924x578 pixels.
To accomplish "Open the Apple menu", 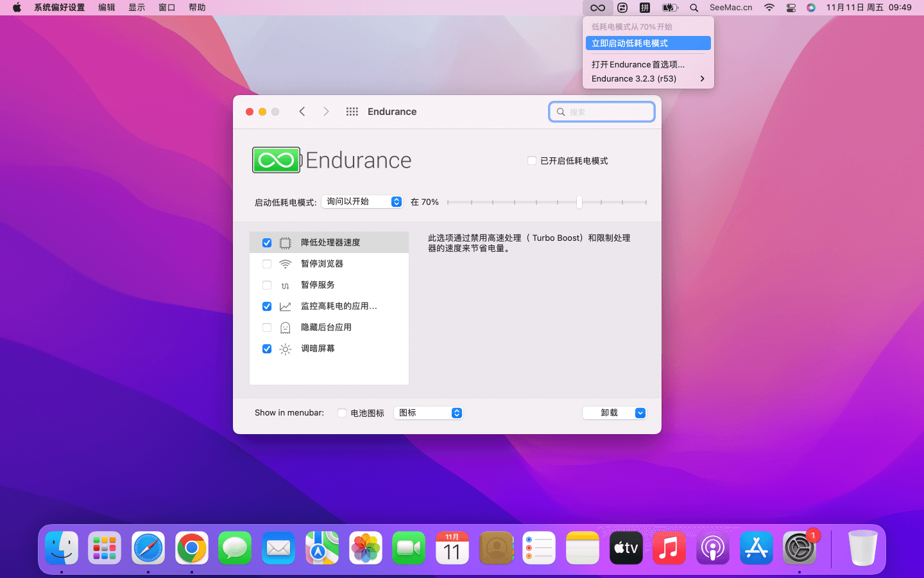I will 17,8.
